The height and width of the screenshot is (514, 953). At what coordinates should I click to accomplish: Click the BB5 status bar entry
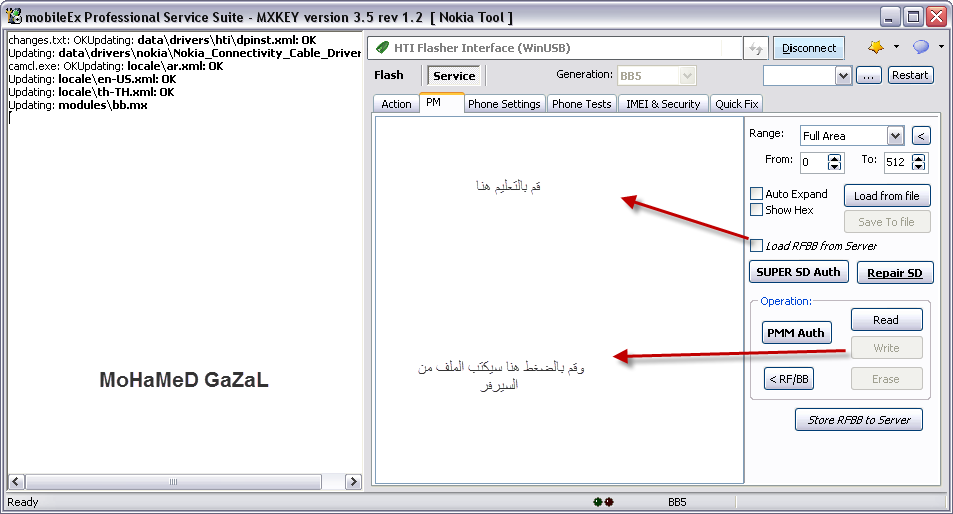[677, 502]
